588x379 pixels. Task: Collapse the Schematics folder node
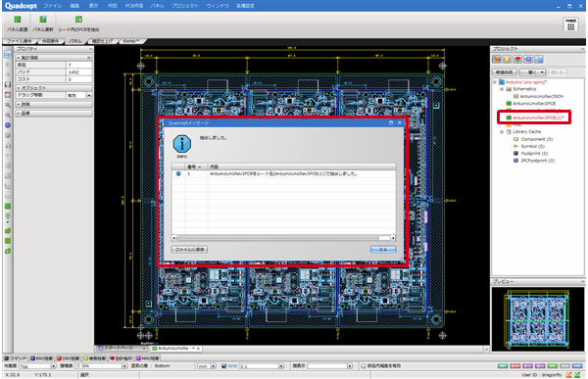[x=502, y=89]
